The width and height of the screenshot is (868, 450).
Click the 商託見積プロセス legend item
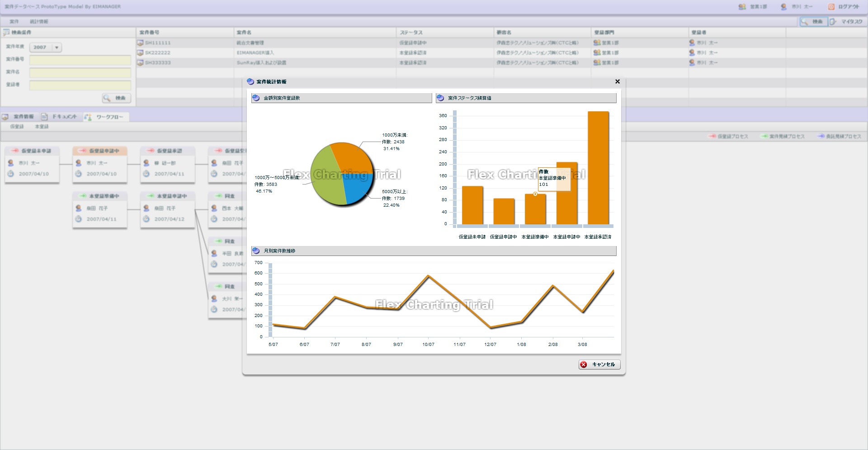839,136
